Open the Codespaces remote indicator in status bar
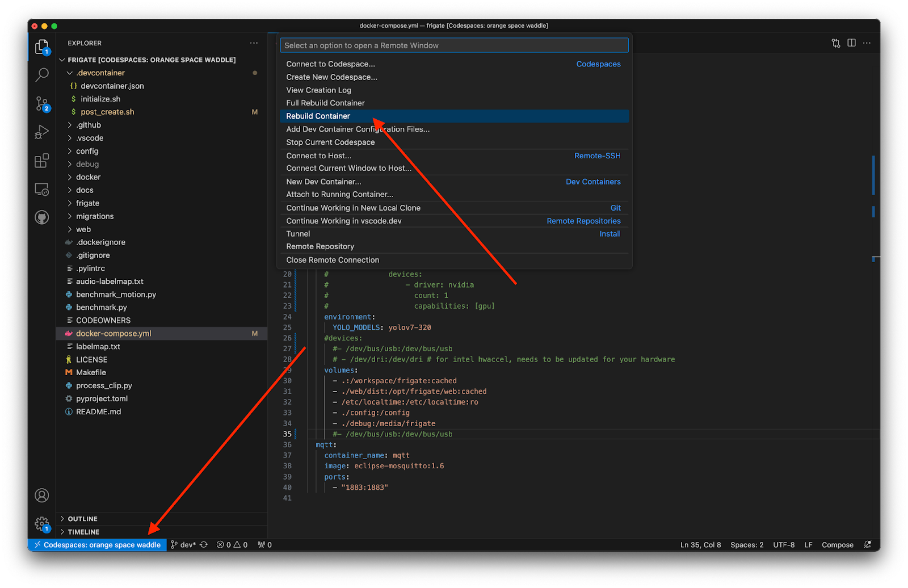Viewport: 908px width, 588px height. tap(97, 545)
